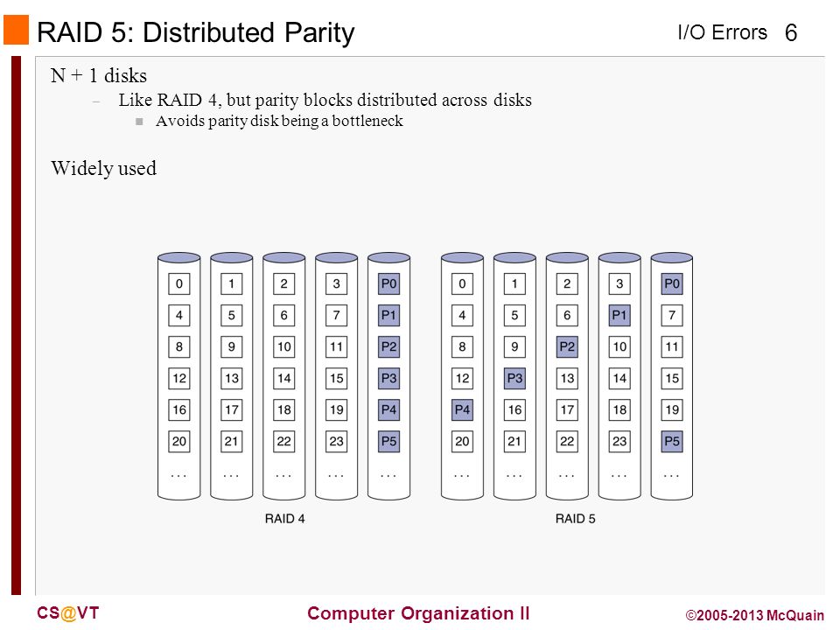Click the ©2005-2013 McQuain copyright notice

point(755,615)
